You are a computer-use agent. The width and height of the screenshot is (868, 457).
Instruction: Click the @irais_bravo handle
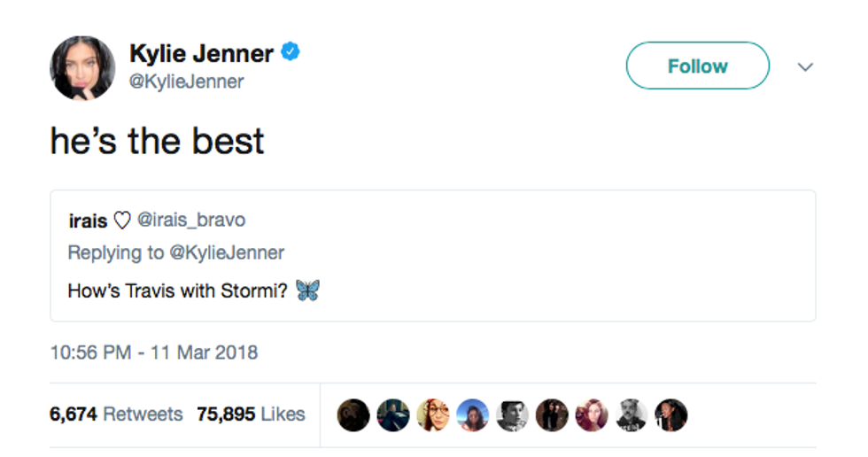pyautogui.click(x=191, y=220)
